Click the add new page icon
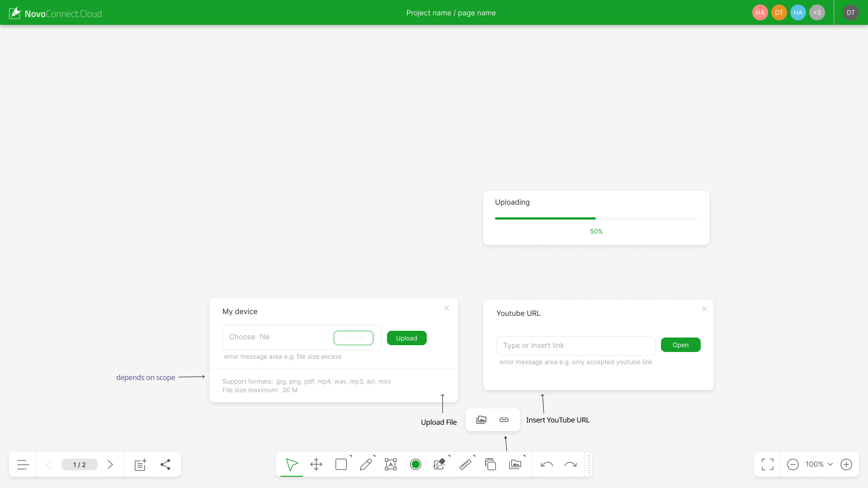The image size is (868, 488). [x=141, y=464]
